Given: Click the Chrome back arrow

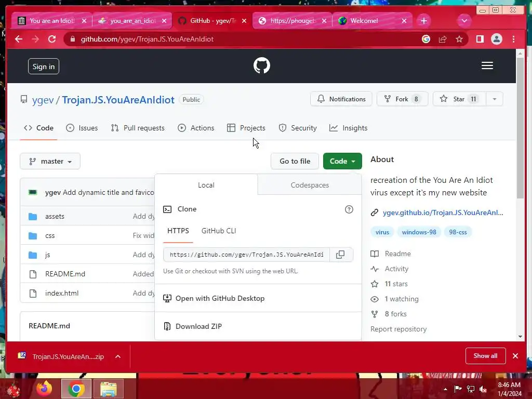Looking at the screenshot, I should tap(19, 39).
